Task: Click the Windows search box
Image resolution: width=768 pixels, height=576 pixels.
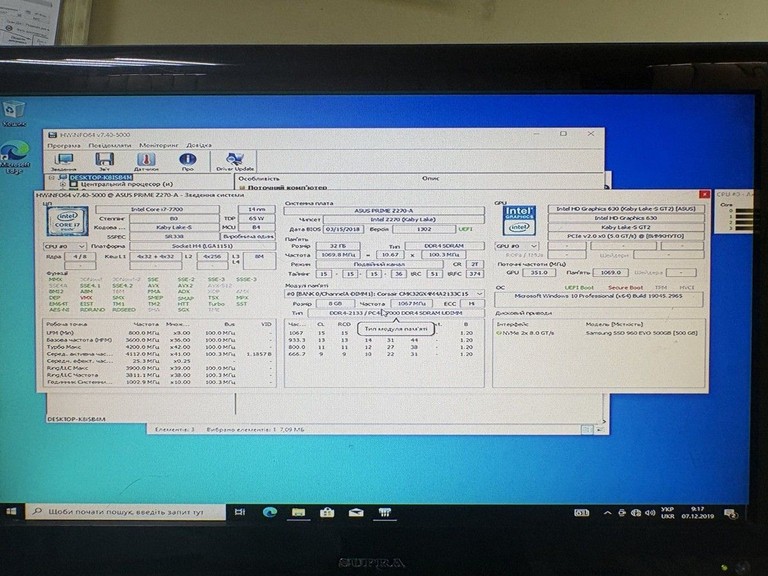Action: [125, 512]
